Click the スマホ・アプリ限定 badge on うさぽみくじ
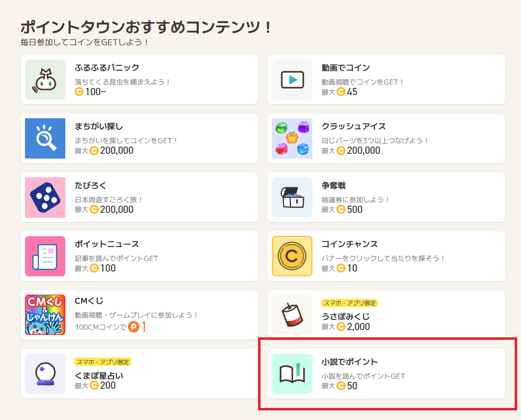The image size is (521, 420). tap(349, 303)
